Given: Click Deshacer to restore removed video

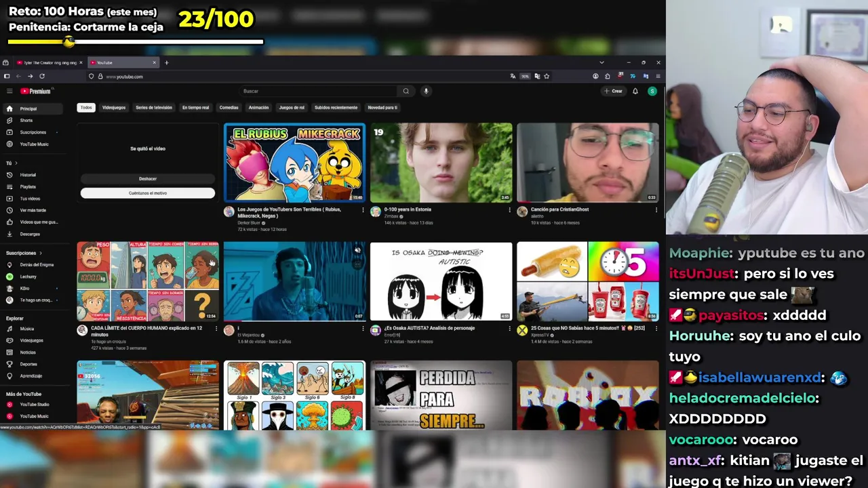Looking at the screenshot, I should tap(148, 179).
